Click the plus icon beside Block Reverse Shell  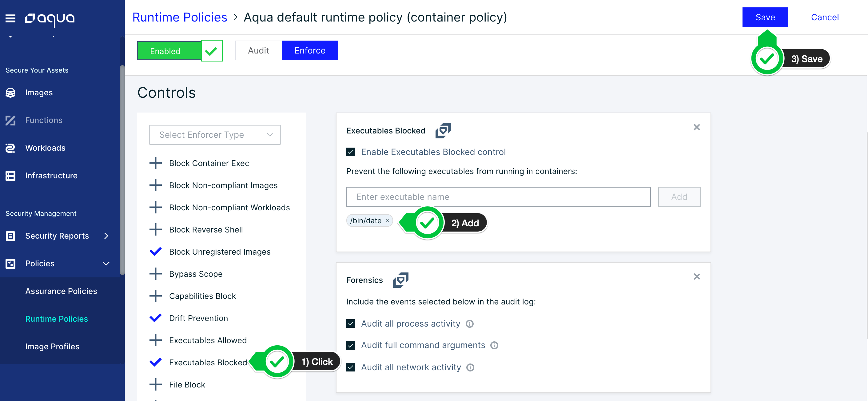point(155,229)
